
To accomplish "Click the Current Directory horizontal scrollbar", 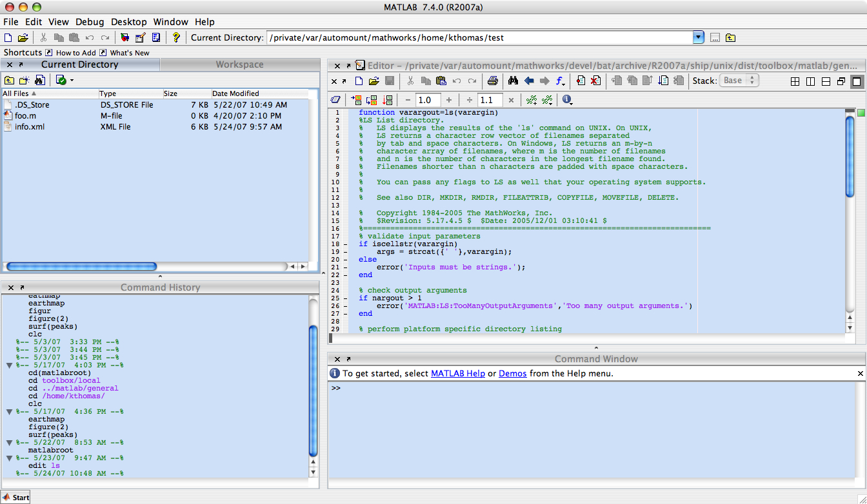I will [81, 266].
